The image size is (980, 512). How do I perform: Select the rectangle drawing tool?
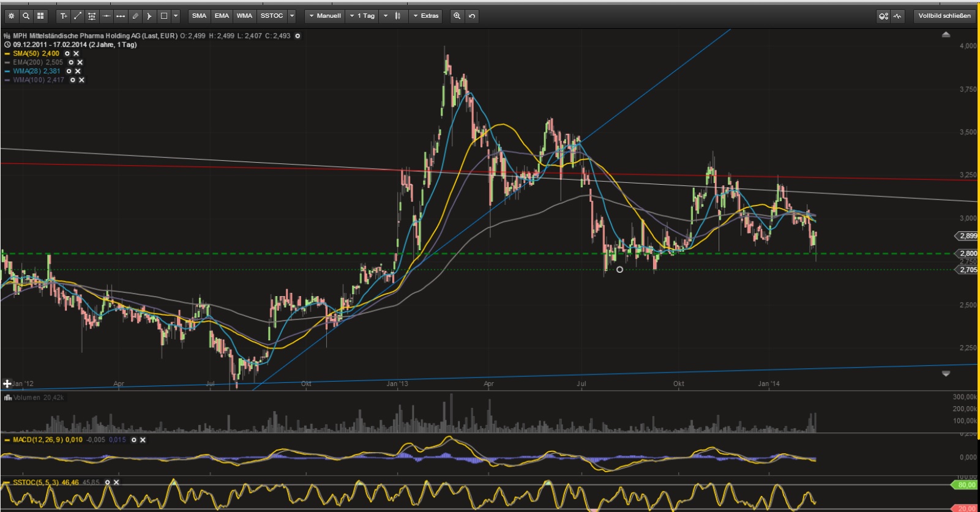click(163, 16)
